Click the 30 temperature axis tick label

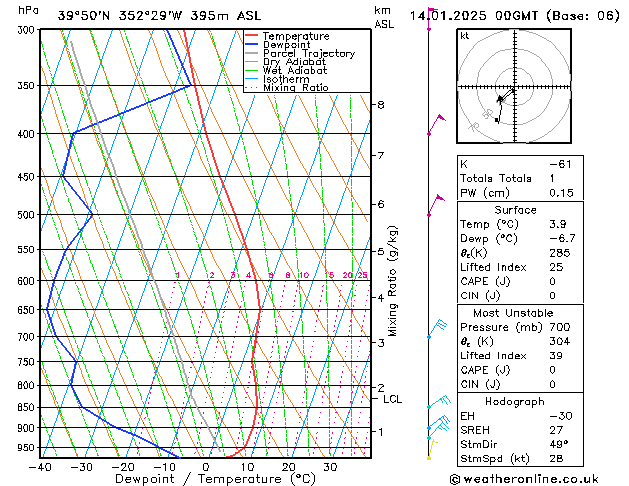click(330, 467)
